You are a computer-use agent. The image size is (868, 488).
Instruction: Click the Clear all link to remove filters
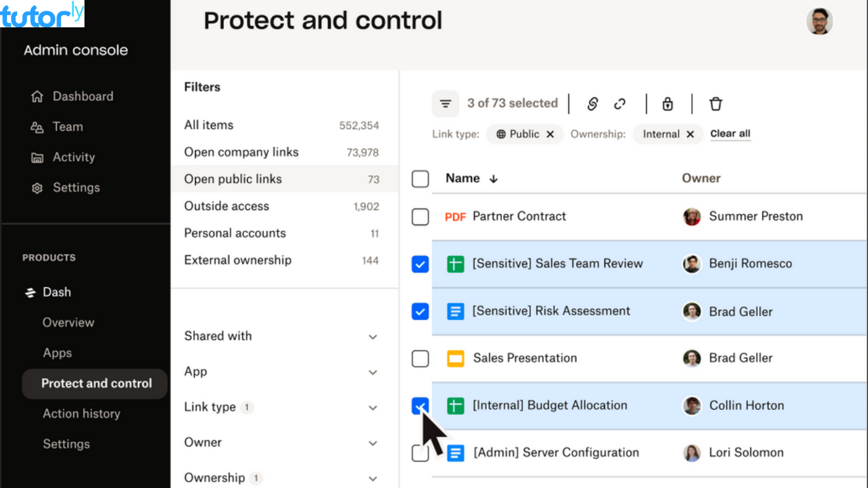click(729, 134)
